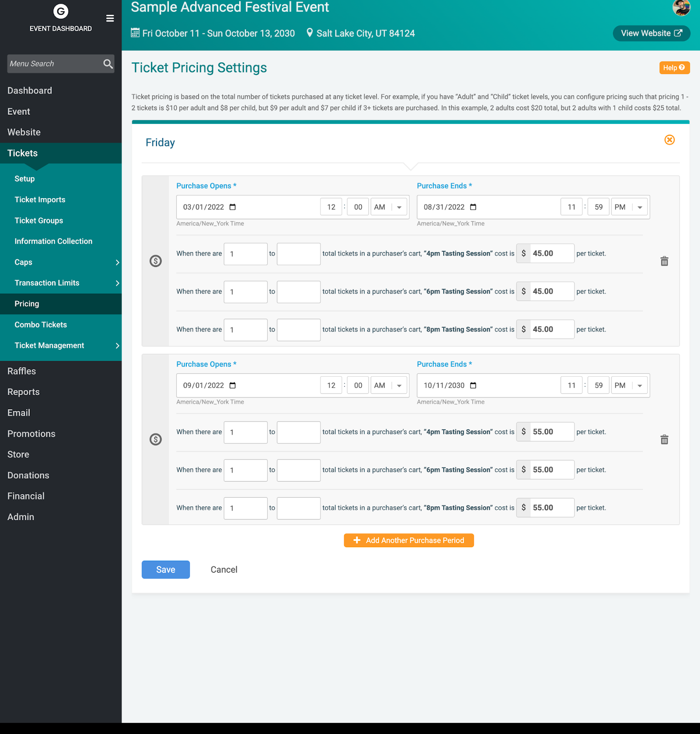Edit first period 6pm Tasting Session price 45.00

[552, 291]
